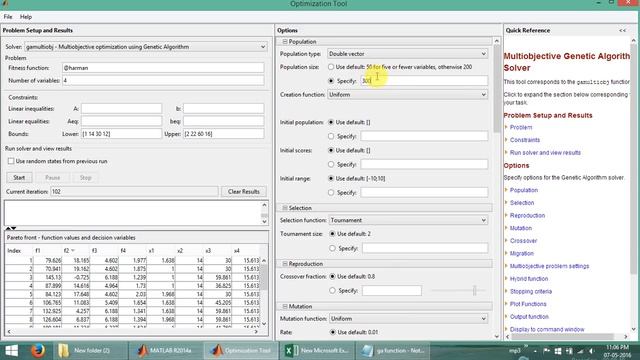Select Mutation Rate Use default radio

[332, 332]
